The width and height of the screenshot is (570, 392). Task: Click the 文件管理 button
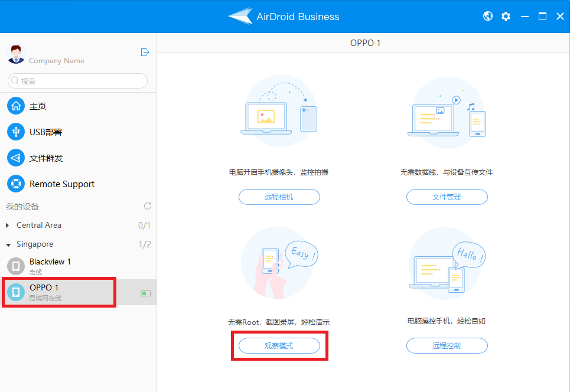pos(447,197)
